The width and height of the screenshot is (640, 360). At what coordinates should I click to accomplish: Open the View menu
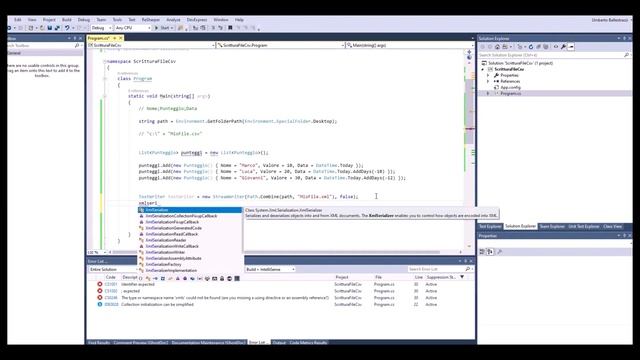(32, 20)
